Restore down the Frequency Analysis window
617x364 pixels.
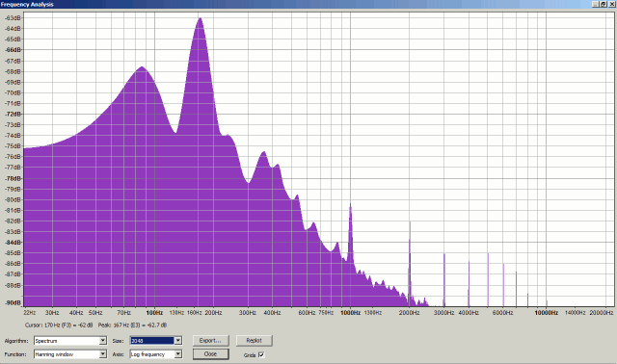(x=603, y=4)
